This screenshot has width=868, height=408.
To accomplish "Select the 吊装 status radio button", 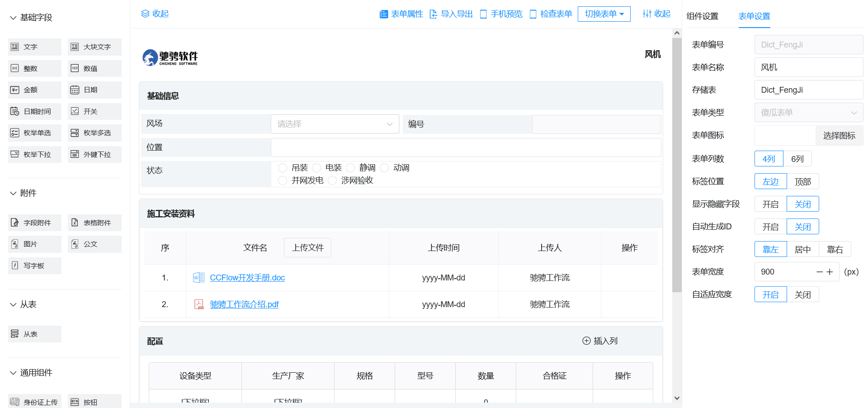I will 283,168.
